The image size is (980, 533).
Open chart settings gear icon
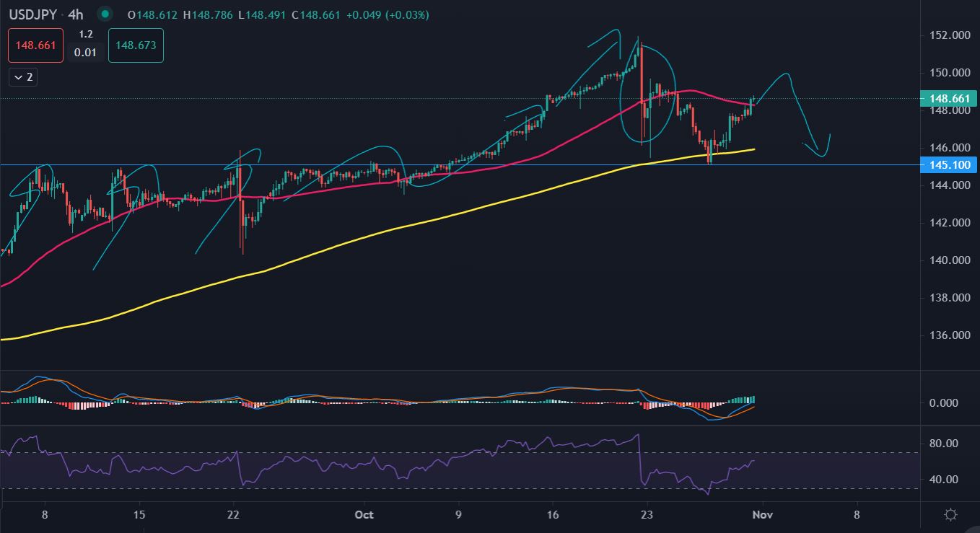[x=950, y=515]
